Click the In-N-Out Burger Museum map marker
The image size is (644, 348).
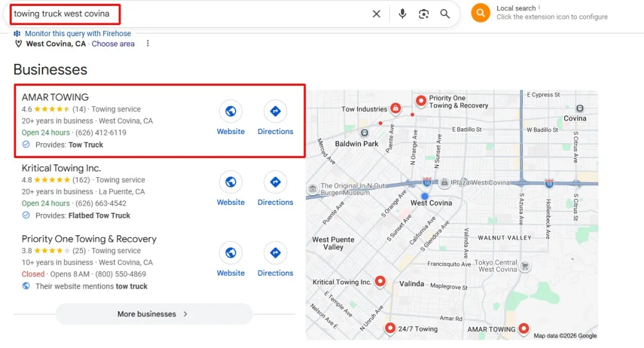point(312,189)
